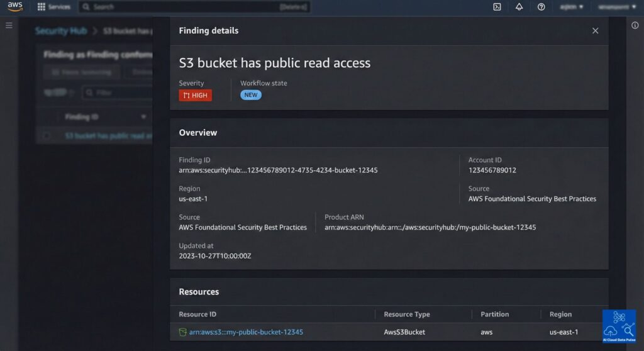644x351 pixels.
Task: Select the Region value us-east-1 in Overview
Action: click(193, 199)
